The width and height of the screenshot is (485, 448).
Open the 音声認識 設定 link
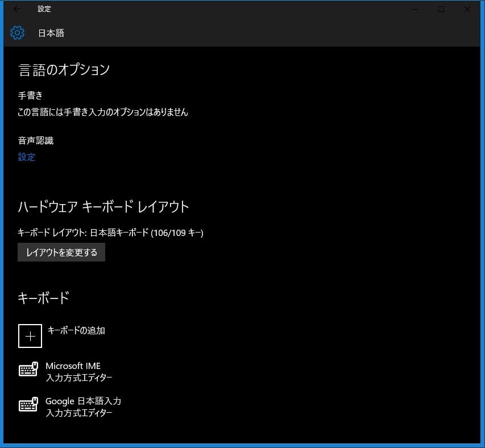pos(27,157)
